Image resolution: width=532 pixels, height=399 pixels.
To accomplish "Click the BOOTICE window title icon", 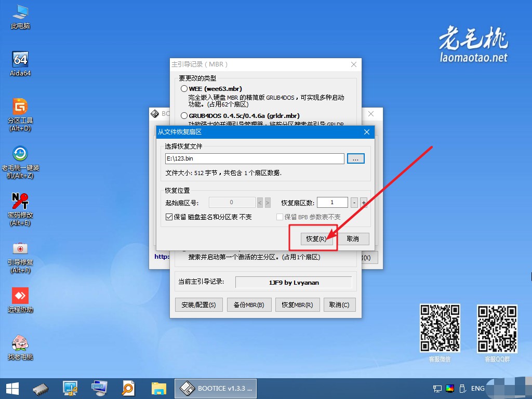I will click(x=155, y=114).
